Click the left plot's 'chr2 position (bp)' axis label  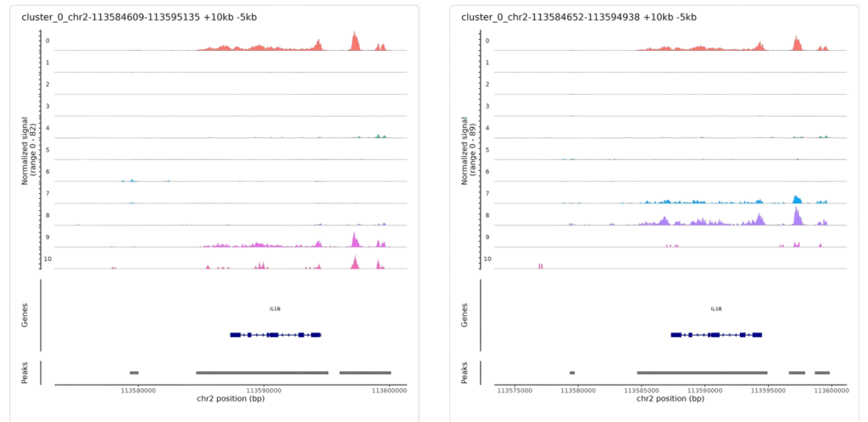click(x=230, y=398)
